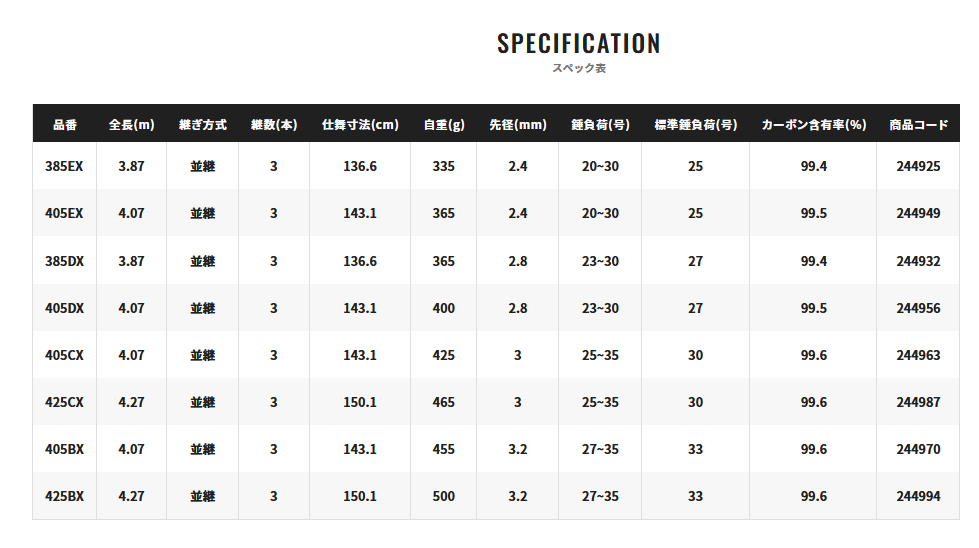
Task: Select the 405BX model cell
Action: (x=64, y=449)
